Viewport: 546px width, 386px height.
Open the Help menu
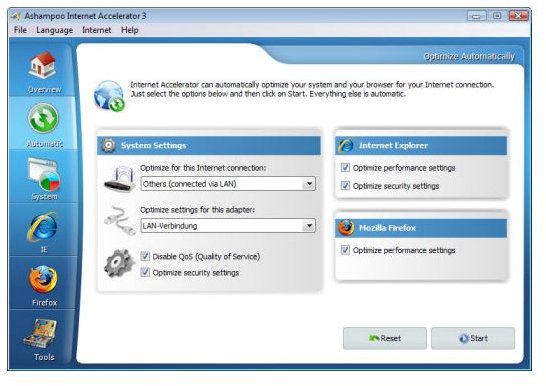(130, 30)
